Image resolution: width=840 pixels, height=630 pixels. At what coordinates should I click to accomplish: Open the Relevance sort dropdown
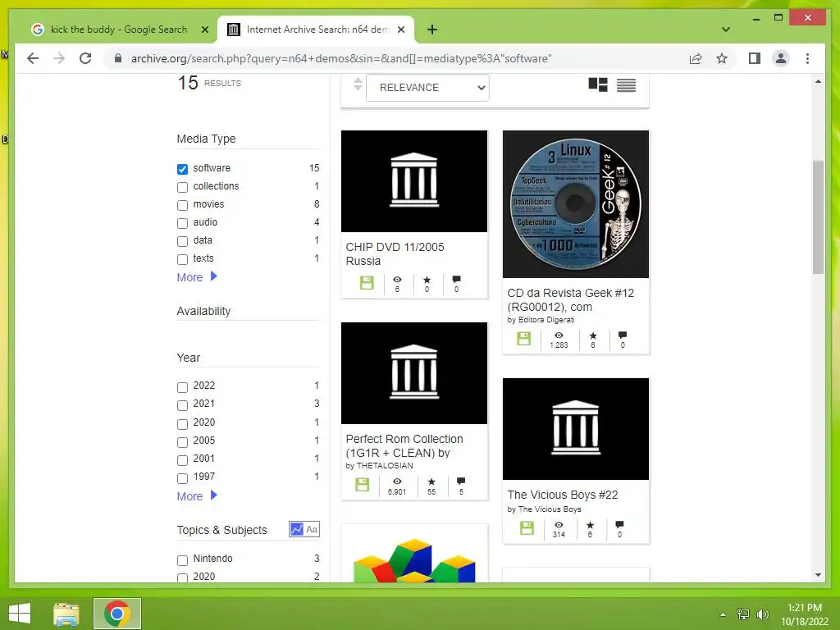tap(427, 87)
